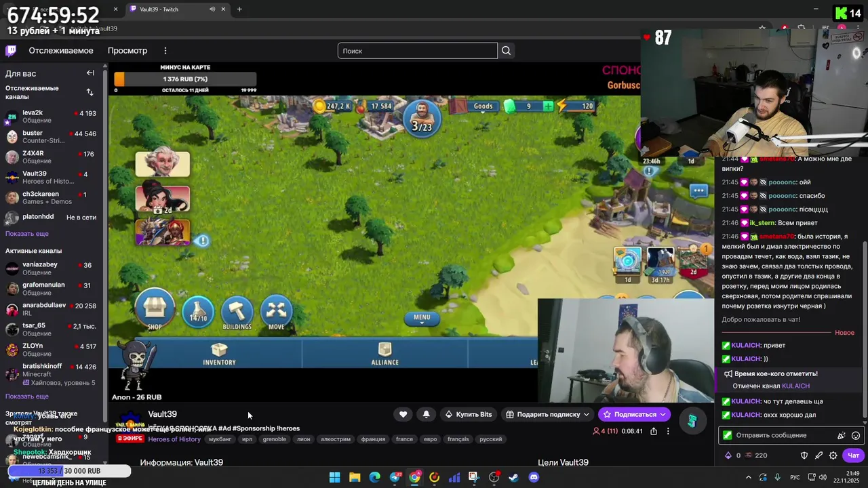Open the game Buildings hammer icon
Image resolution: width=868 pixels, height=488 pixels.
(x=237, y=312)
